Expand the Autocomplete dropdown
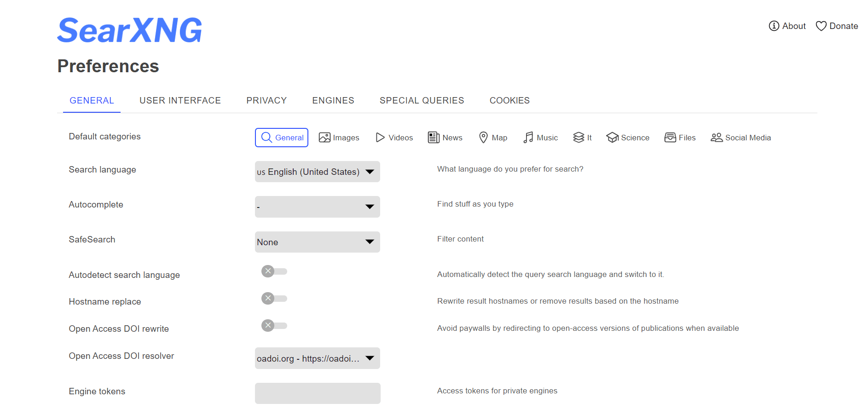 click(x=317, y=207)
